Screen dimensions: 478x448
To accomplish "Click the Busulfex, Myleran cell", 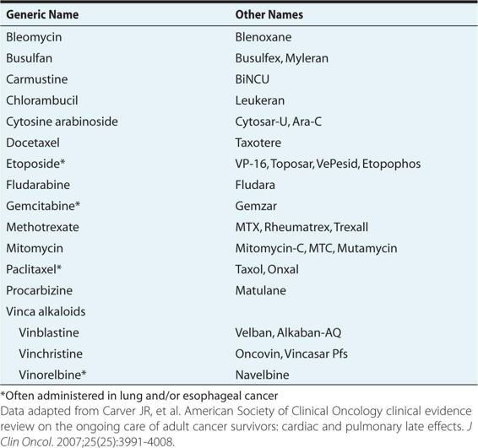I will (282, 58).
